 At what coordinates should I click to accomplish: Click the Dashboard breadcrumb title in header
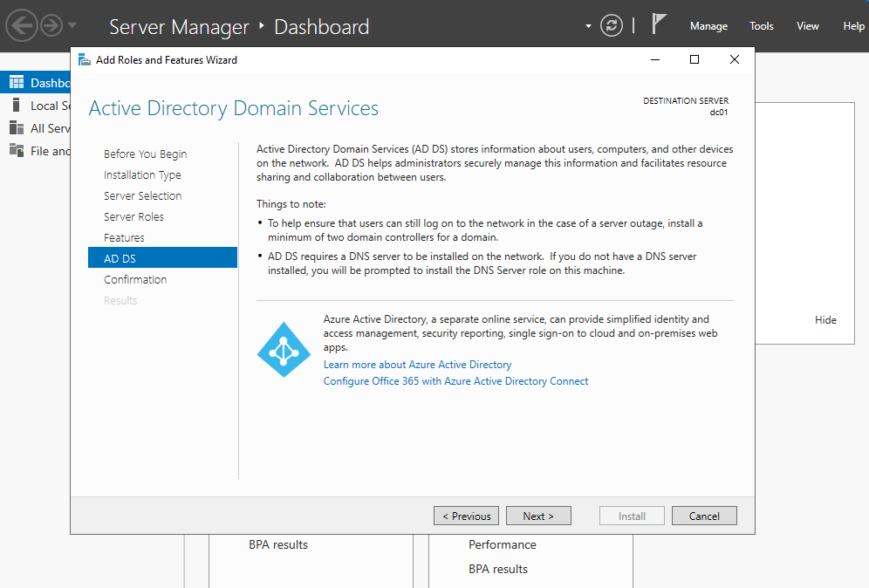click(x=321, y=26)
